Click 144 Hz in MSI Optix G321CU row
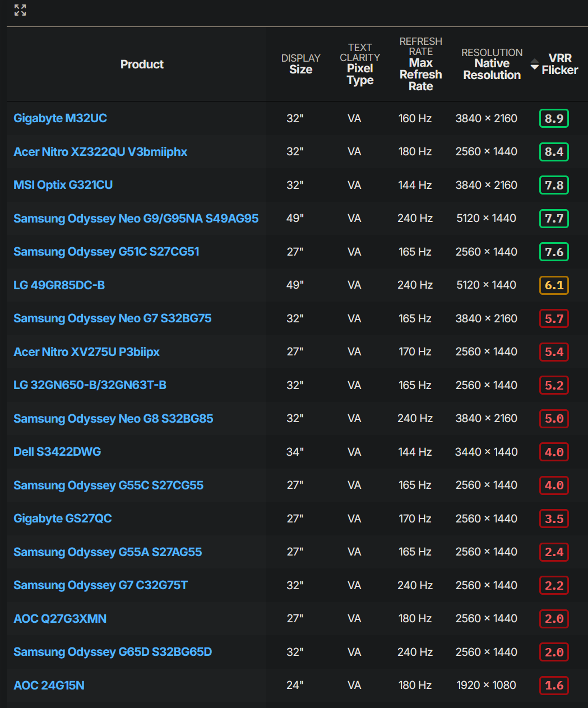 click(x=415, y=185)
